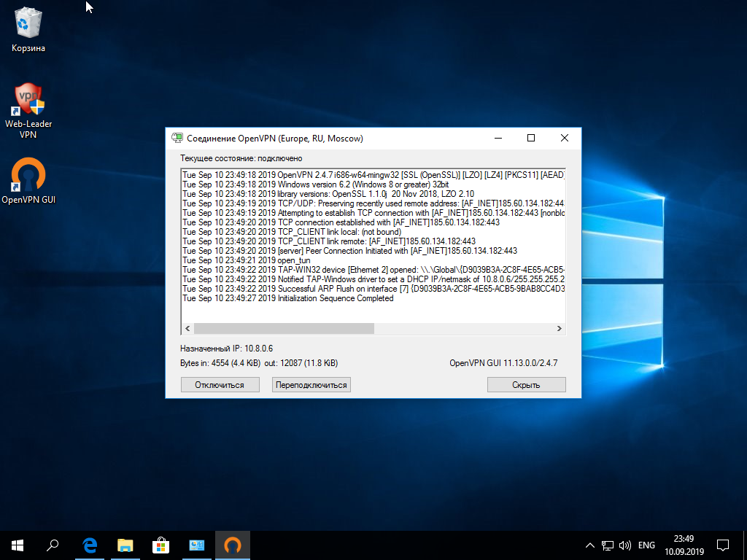This screenshot has width=747, height=560.
Task: Click the 'Назначенный IP: 10.8.0.6' label
Action: tap(226, 349)
